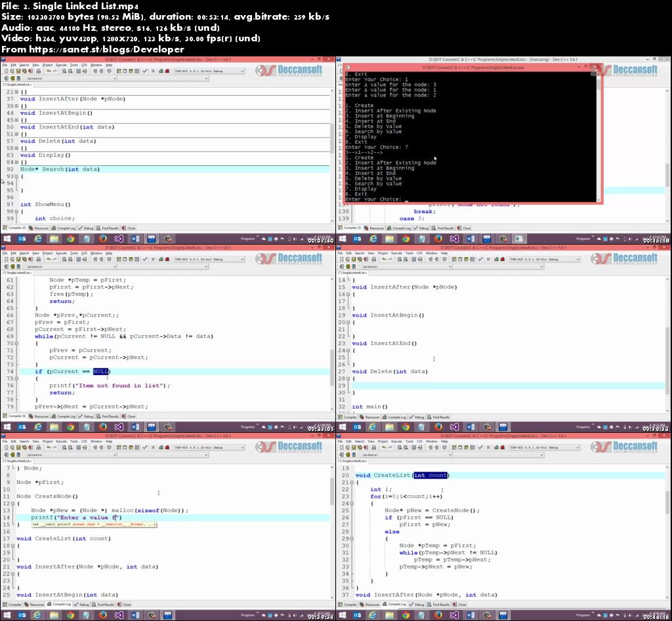
Task: Click Word taskbar icon in the CreateList loop frame
Action: pyautogui.click(x=471, y=615)
